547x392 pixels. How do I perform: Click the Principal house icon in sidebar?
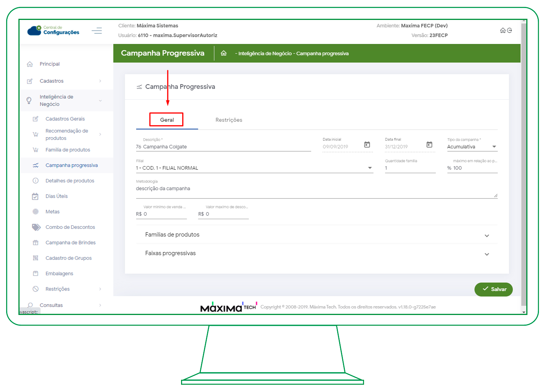point(30,64)
